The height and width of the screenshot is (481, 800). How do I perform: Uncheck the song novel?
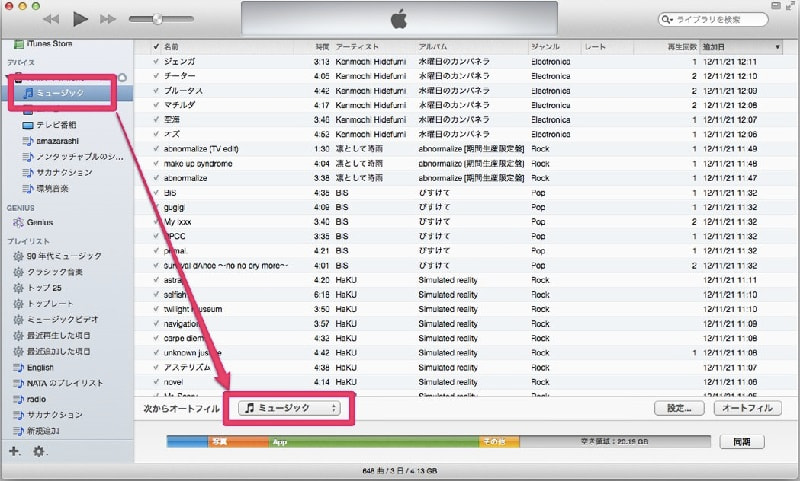pyautogui.click(x=156, y=382)
